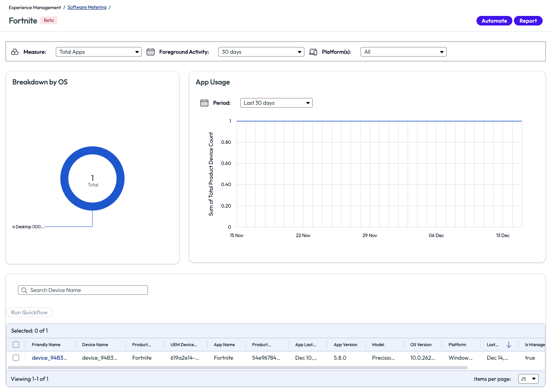Toggle the select-all checkbox in table header
This screenshot has height=392, width=551.
[16, 345]
